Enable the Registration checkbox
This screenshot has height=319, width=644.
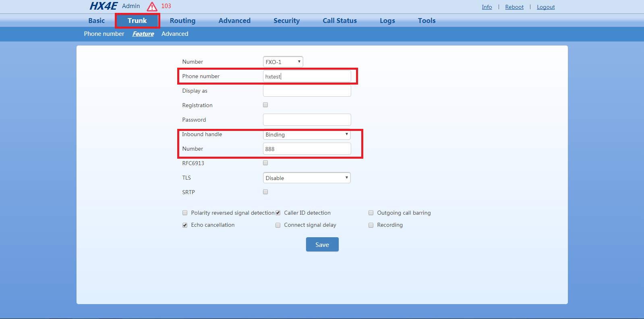pyautogui.click(x=265, y=105)
